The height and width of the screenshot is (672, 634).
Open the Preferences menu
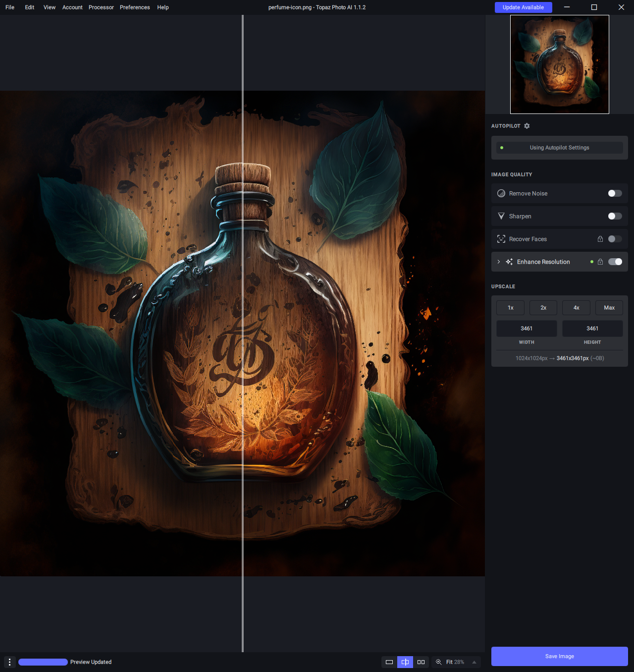(x=135, y=7)
